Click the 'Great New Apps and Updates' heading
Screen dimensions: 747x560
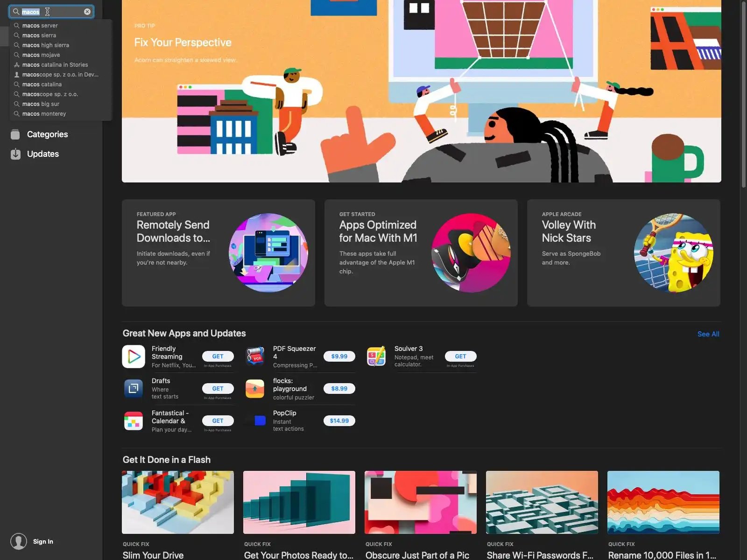(184, 333)
